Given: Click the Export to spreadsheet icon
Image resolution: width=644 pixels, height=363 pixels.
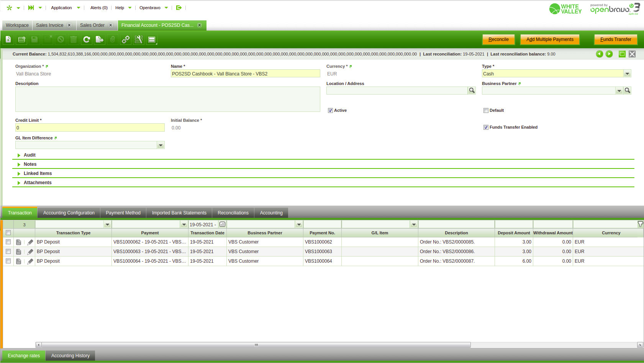Looking at the screenshot, I should pyautogui.click(x=100, y=39).
